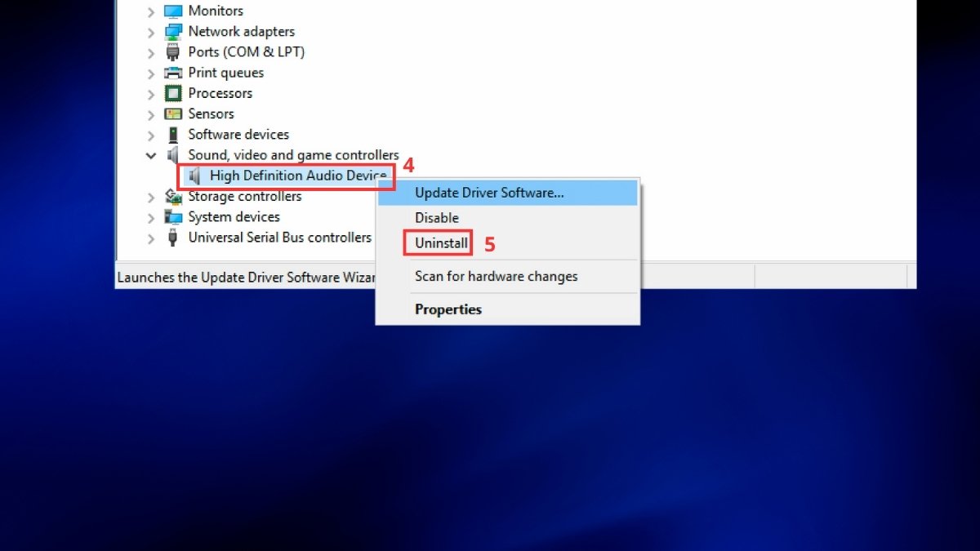Click the High Definition Audio Device speaker icon

[x=194, y=176]
